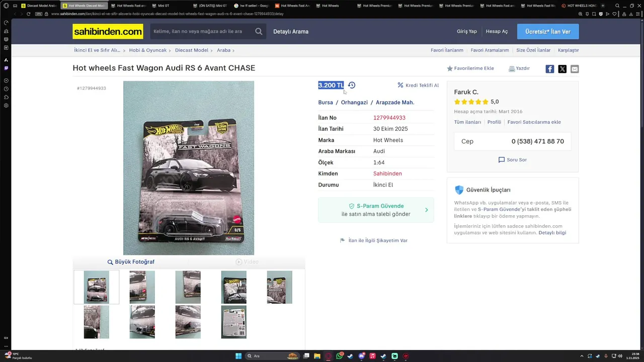Click the Soru Sor chat bubble icon

click(502, 160)
